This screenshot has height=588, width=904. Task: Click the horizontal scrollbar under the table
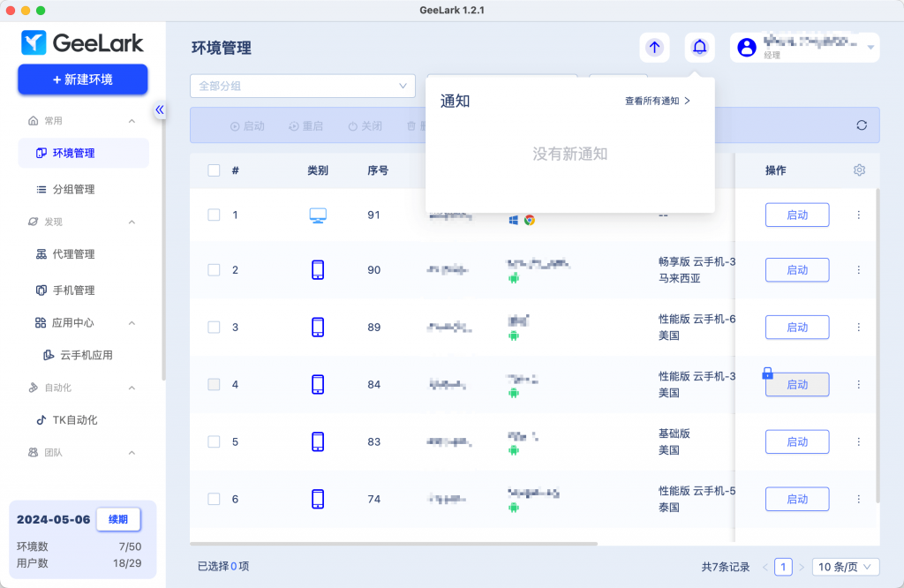(394, 544)
